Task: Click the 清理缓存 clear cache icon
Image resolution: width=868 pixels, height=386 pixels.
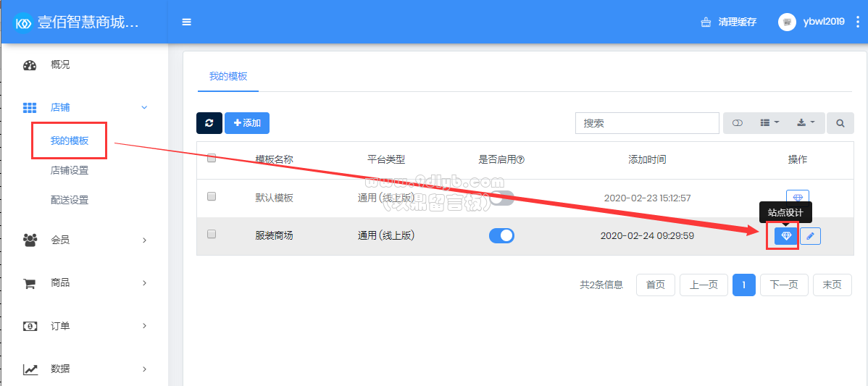Action: (706, 22)
